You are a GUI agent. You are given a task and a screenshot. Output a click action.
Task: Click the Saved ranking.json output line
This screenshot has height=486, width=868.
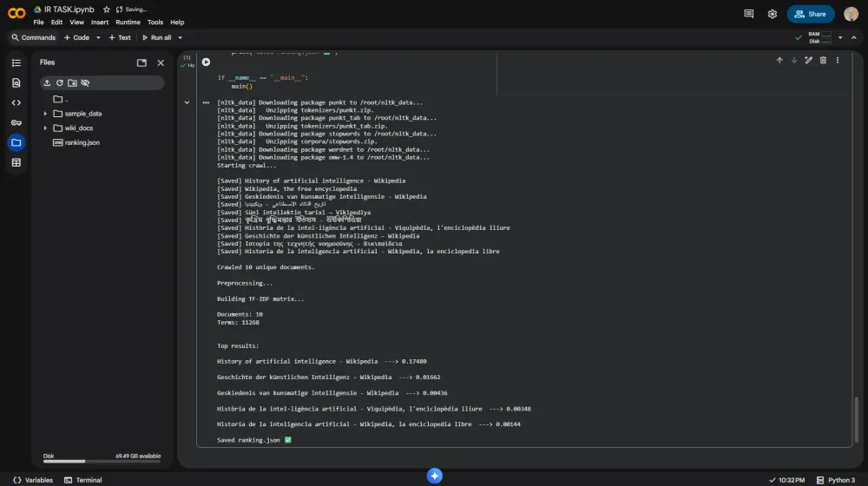click(x=254, y=440)
